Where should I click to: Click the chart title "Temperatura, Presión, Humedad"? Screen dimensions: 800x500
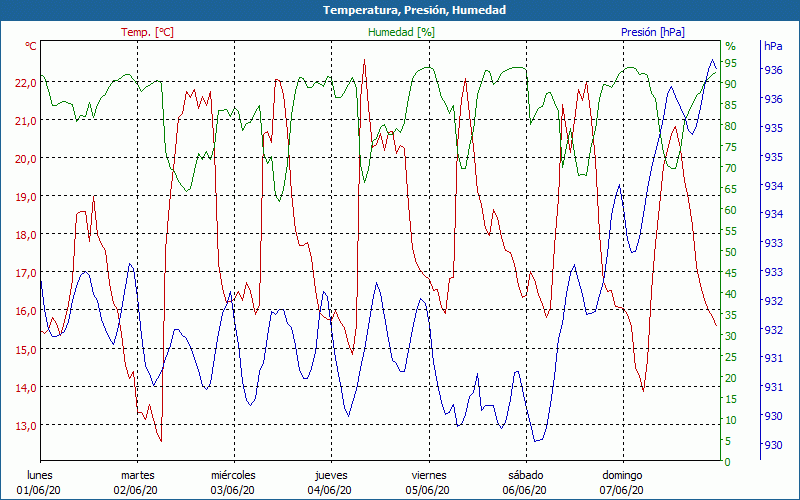(414, 10)
